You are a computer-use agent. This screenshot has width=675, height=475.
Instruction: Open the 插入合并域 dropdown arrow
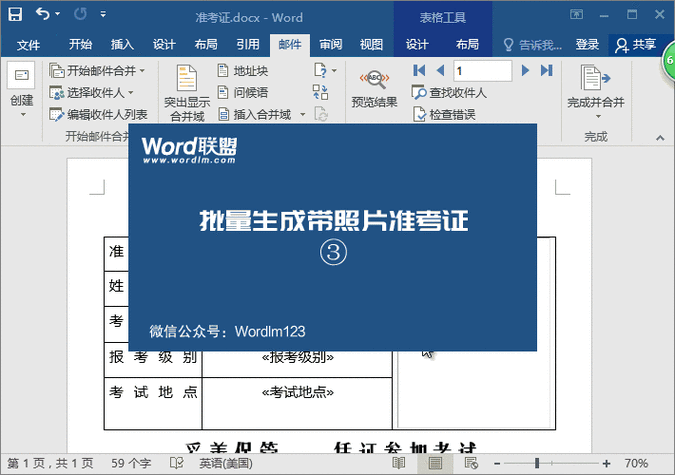[x=303, y=115]
